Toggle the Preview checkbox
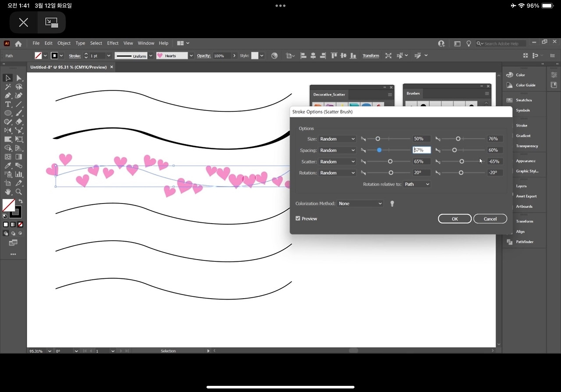Viewport: 561px width, 392px height. pos(298,218)
